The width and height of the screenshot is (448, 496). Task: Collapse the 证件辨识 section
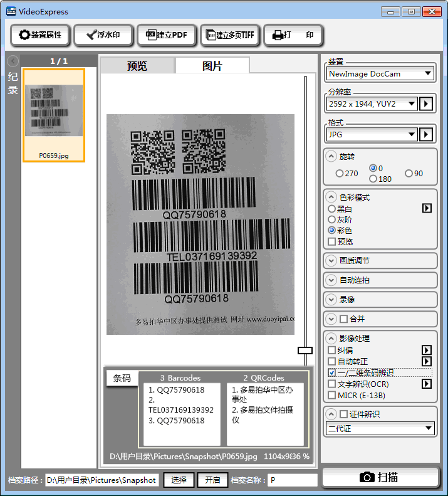tap(331, 414)
